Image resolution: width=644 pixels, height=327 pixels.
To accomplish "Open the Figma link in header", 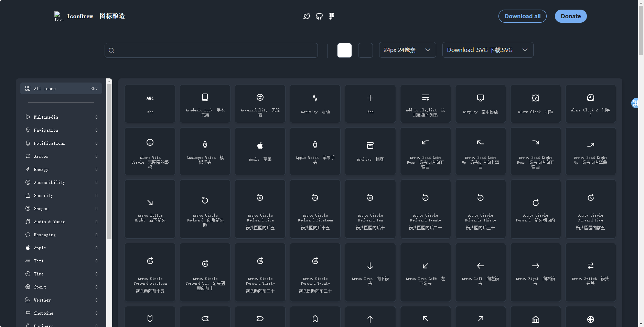I will click(332, 16).
